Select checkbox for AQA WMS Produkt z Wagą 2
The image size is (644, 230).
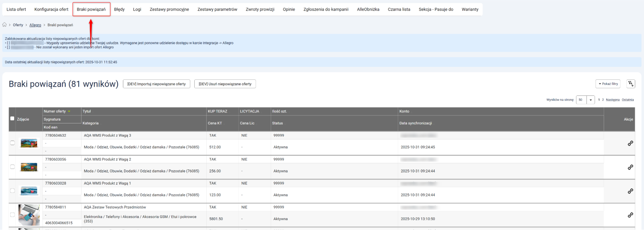click(x=12, y=167)
